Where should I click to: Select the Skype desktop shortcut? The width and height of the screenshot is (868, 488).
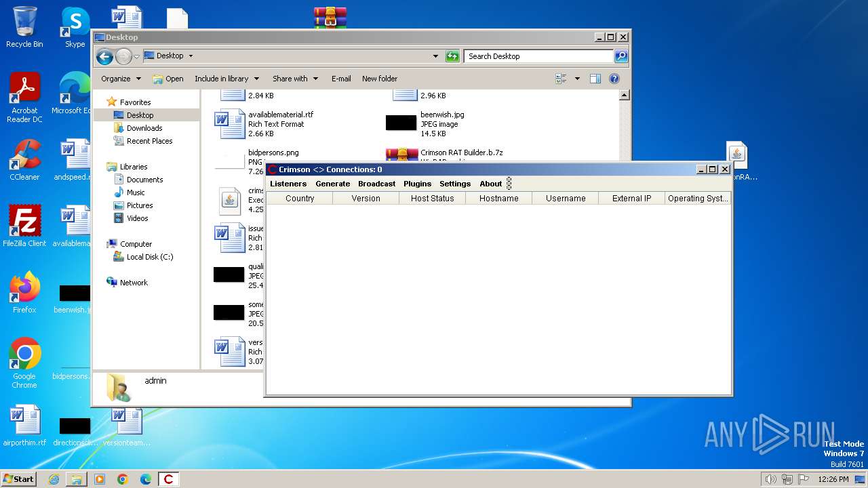pos(75,27)
